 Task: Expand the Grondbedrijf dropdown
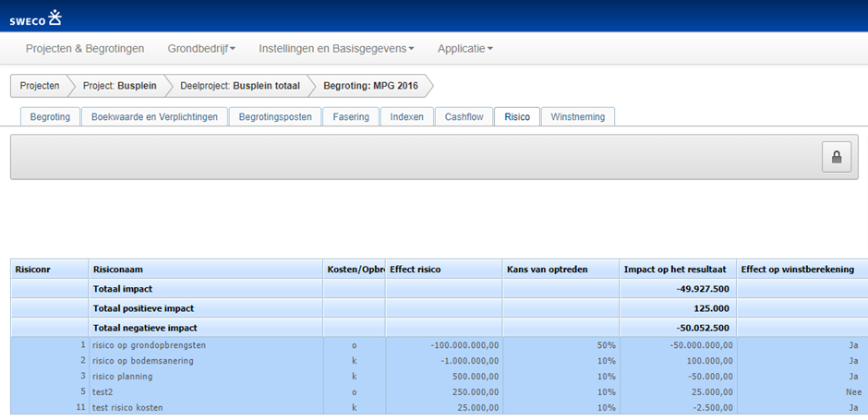point(201,48)
